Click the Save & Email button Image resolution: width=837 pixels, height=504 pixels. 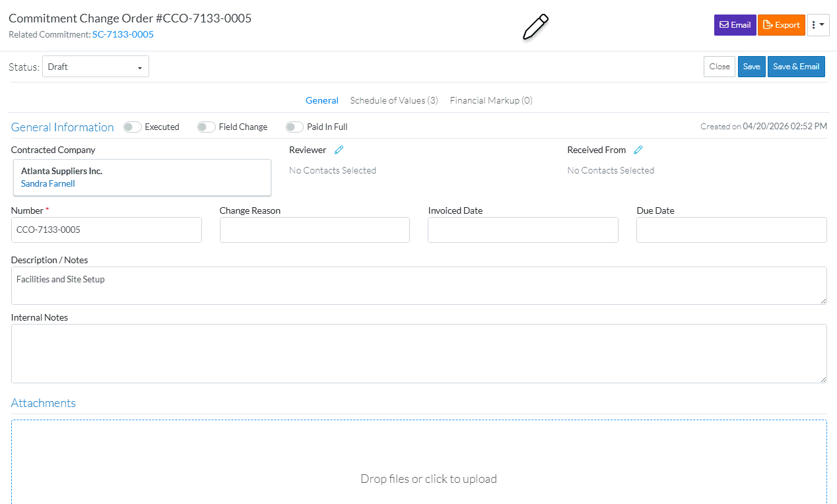(x=796, y=67)
